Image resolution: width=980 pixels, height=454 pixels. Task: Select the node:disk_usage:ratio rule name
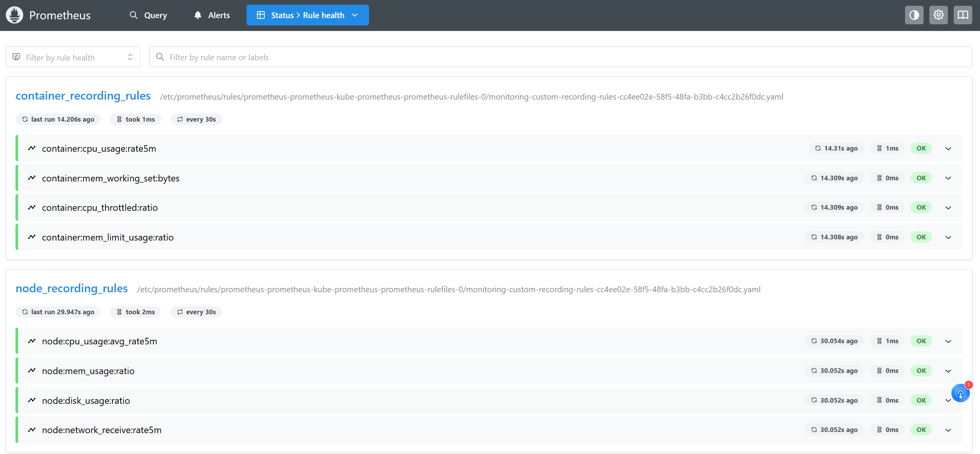86,400
